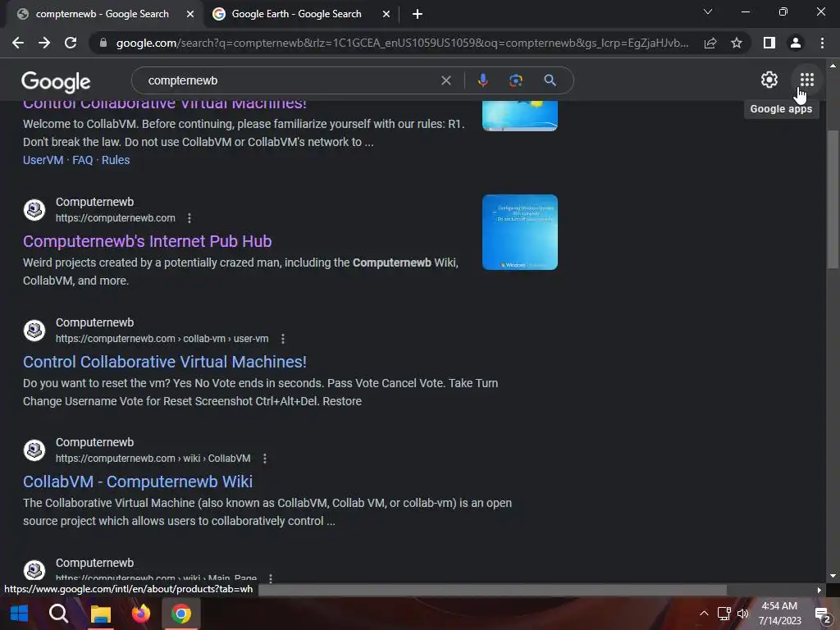Open CollabVM - Computernewb Wiki result
Image resolution: width=840 pixels, height=630 pixels.
(x=138, y=482)
